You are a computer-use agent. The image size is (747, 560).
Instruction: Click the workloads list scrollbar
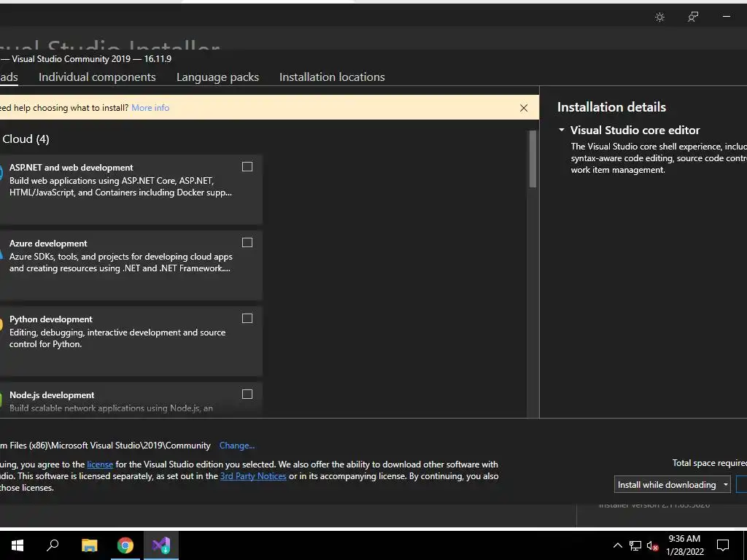point(533,159)
